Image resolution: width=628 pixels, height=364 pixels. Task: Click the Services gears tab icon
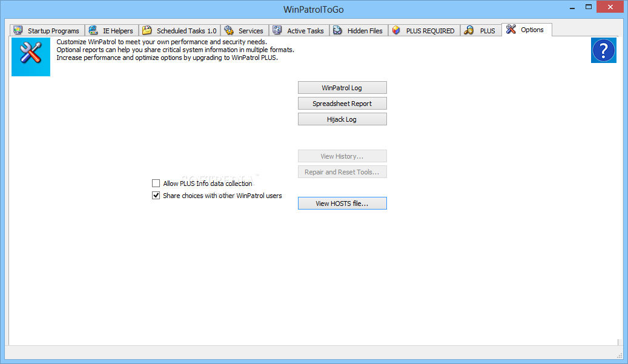point(229,30)
